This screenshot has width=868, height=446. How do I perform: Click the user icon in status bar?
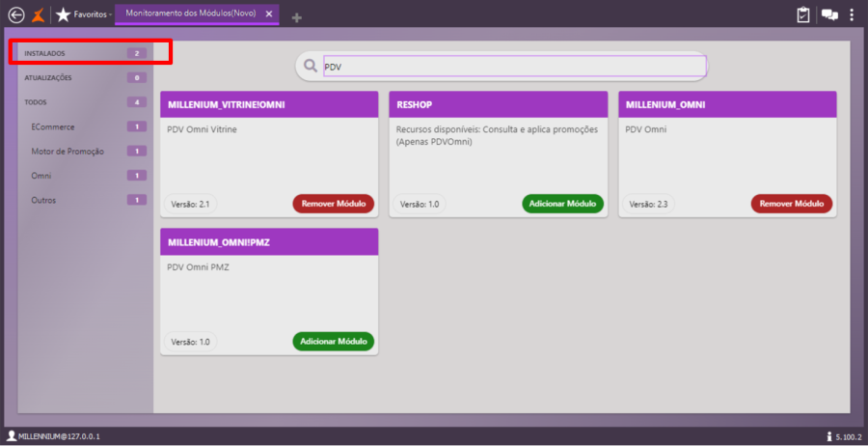point(11,436)
